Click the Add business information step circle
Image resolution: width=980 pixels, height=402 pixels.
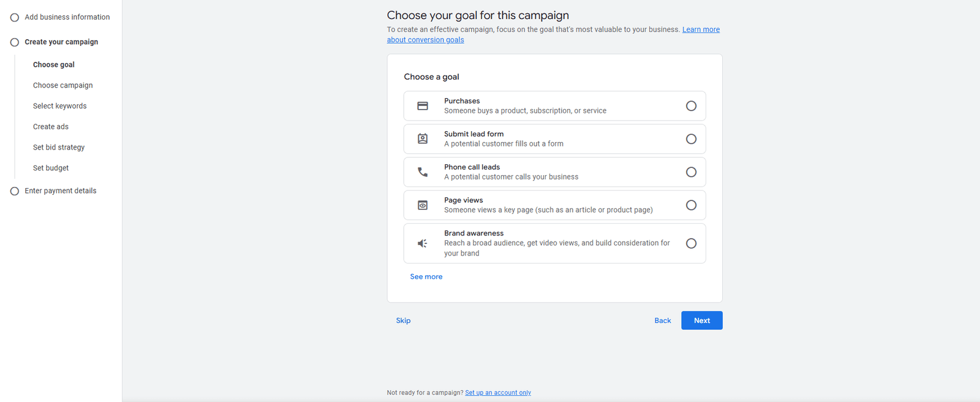coord(15,17)
